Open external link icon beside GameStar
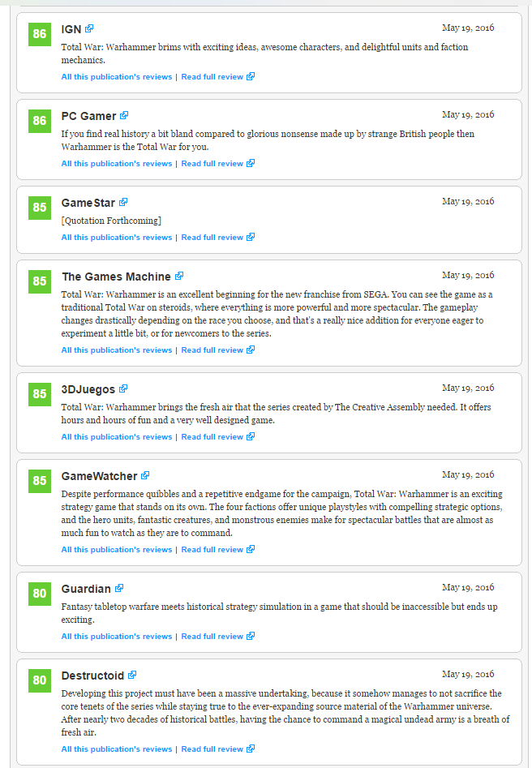 coord(123,202)
